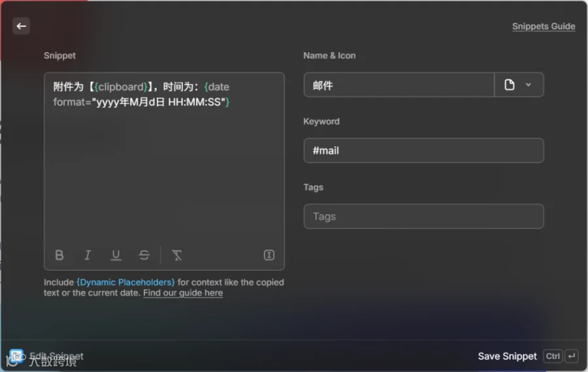This screenshot has height=372, width=588.
Task: Click the document icon next to name
Action: [509, 85]
